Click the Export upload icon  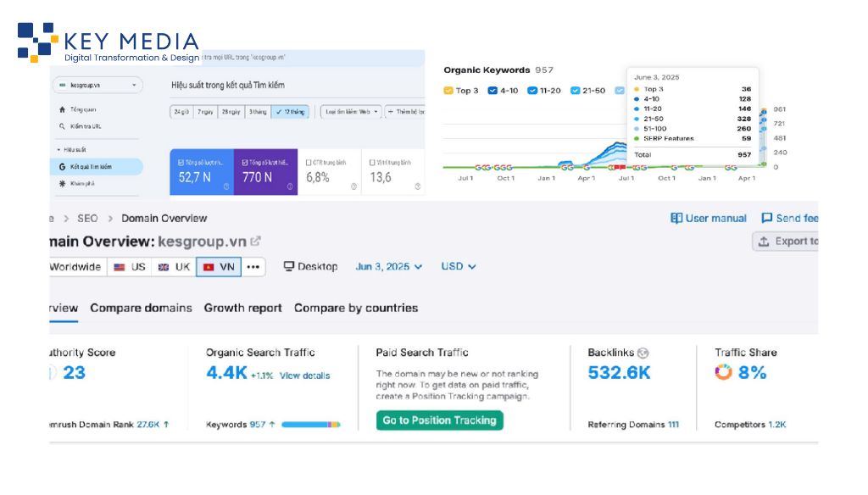(764, 242)
